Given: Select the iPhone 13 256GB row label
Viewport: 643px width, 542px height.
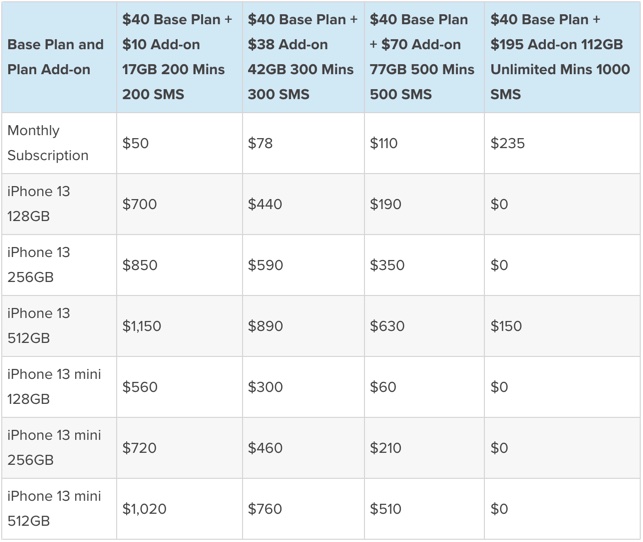Looking at the screenshot, I should [39, 264].
